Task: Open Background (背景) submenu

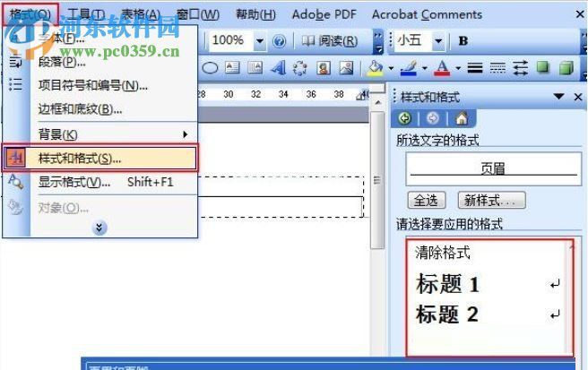Action: pyautogui.click(x=114, y=134)
